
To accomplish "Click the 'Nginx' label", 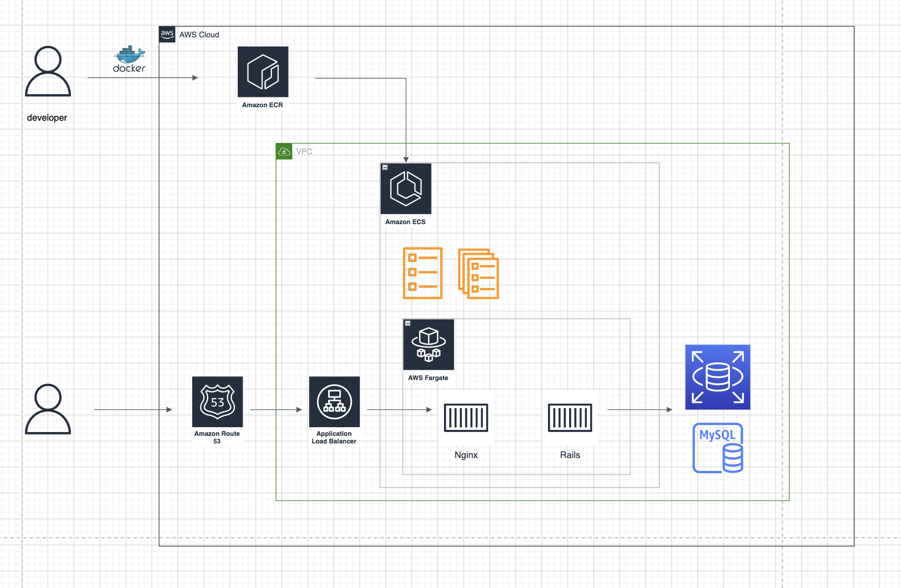I will [x=466, y=455].
